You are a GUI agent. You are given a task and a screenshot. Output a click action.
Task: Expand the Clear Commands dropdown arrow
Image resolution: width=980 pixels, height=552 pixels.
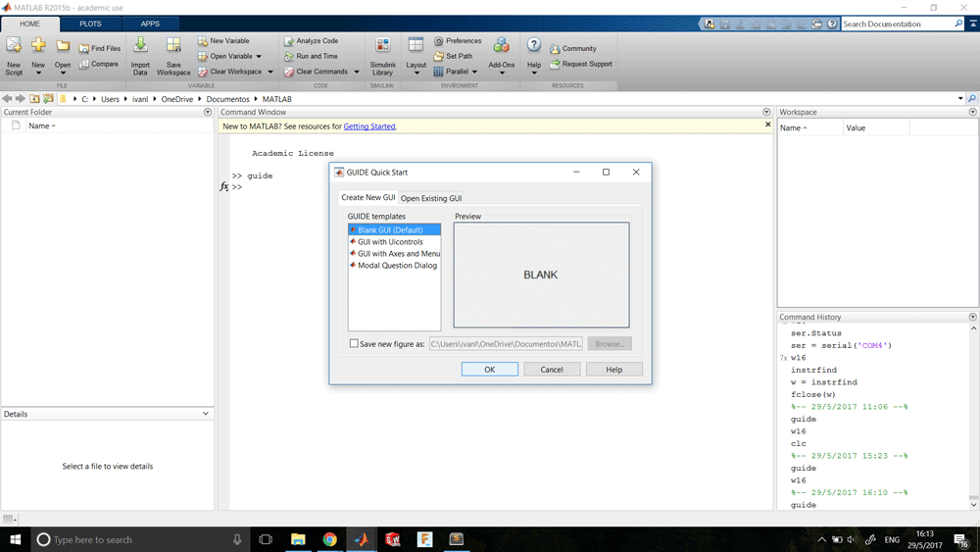357,72
